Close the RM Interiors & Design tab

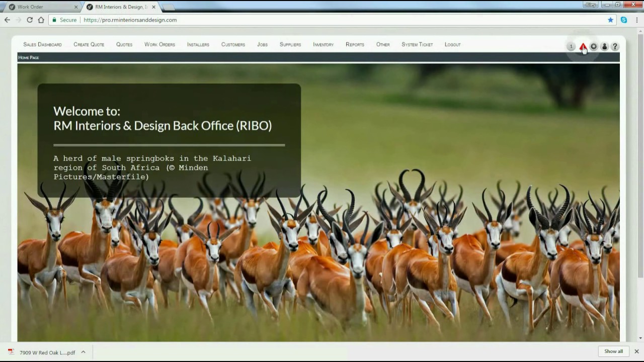(x=154, y=7)
